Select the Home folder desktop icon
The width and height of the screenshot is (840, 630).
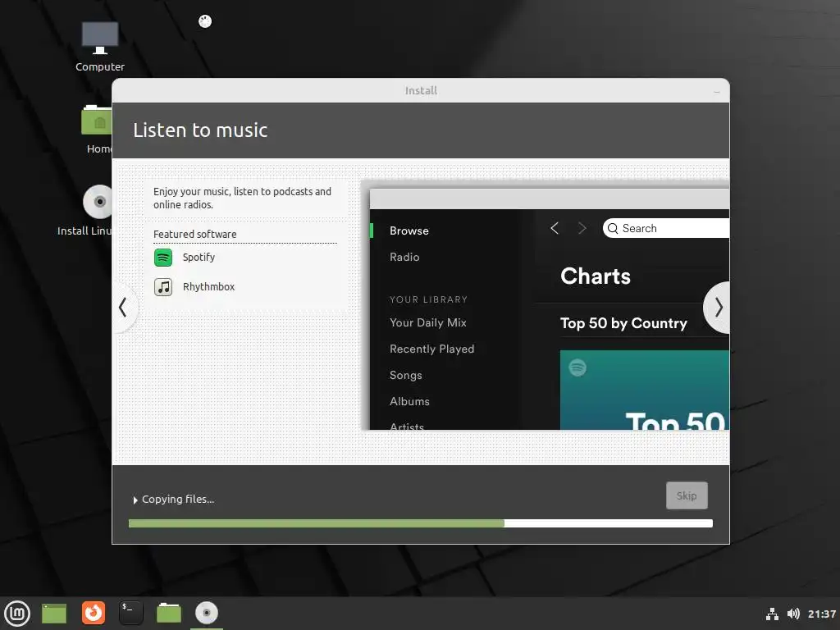point(97,129)
